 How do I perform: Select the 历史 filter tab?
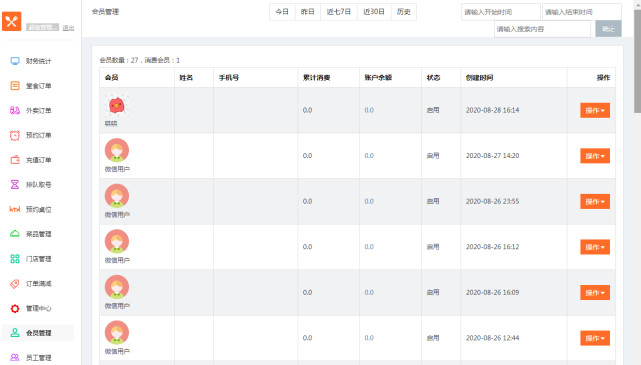[x=404, y=12]
